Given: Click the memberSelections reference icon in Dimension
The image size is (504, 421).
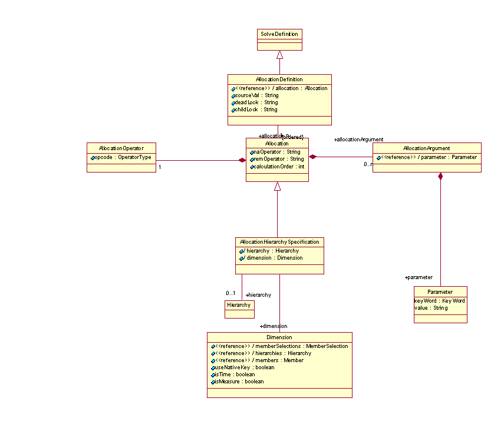Looking at the screenshot, I should [213, 346].
